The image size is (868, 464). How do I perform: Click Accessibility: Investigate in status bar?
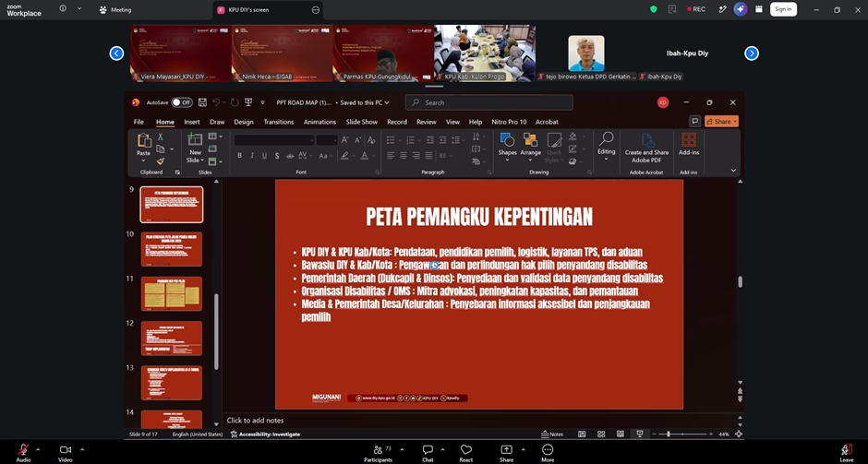tap(266, 434)
